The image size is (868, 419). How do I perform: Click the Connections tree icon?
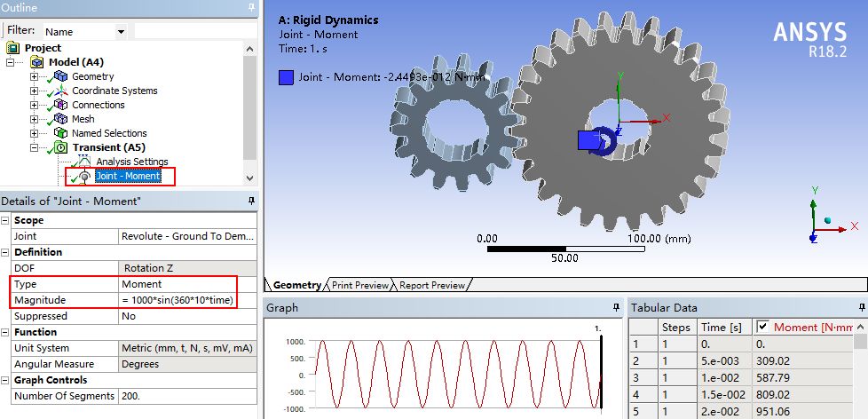point(61,105)
